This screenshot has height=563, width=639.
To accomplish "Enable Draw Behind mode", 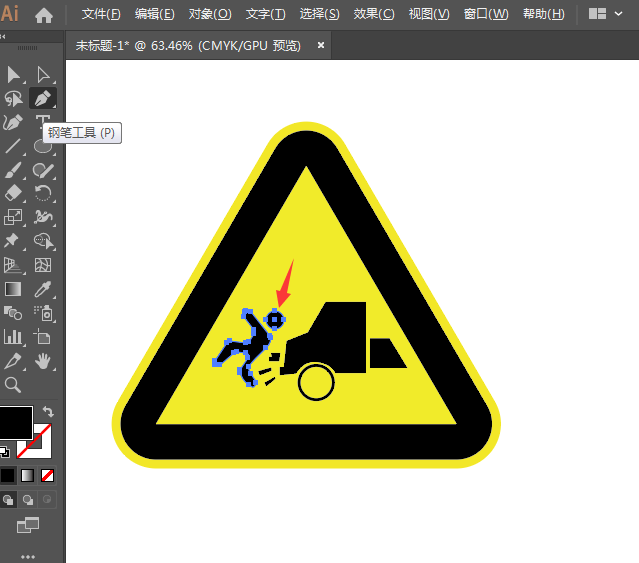I will [28, 499].
